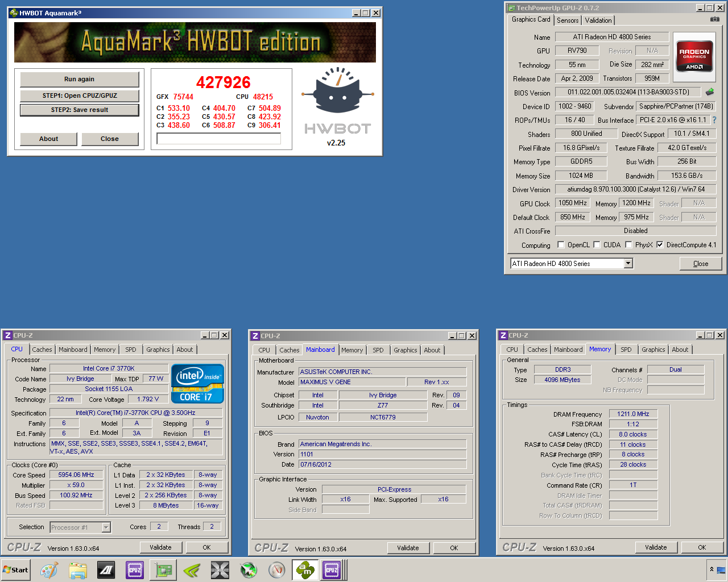The height and width of the screenshot is (582, 728).
Task: Open SPD tab in the middle CPU-Z window
Action: tap(378, 350)
